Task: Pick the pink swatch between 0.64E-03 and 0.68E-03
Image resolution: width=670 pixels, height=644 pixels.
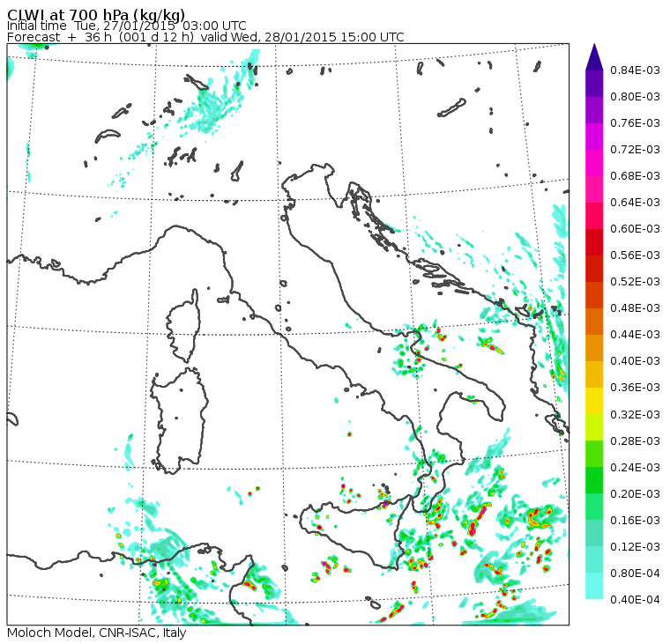Action: point(594,189)
